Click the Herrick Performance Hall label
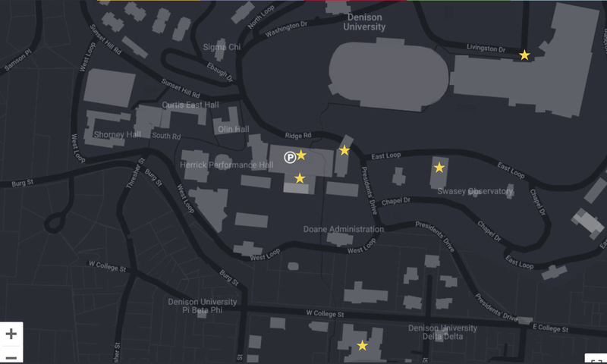Image resolution: width=607 pixels, height=364 pixels. [226, 165]
